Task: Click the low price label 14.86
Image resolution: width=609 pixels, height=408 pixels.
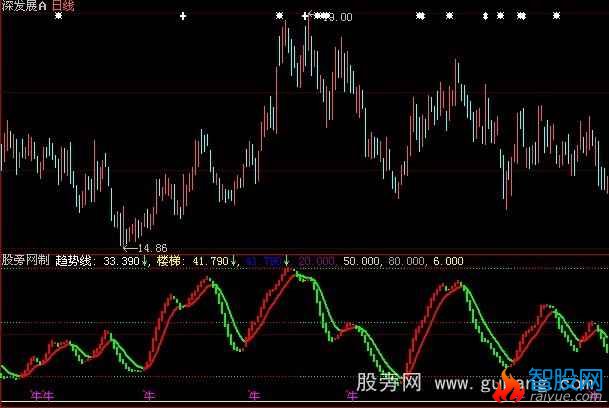Action: (152, 248)
